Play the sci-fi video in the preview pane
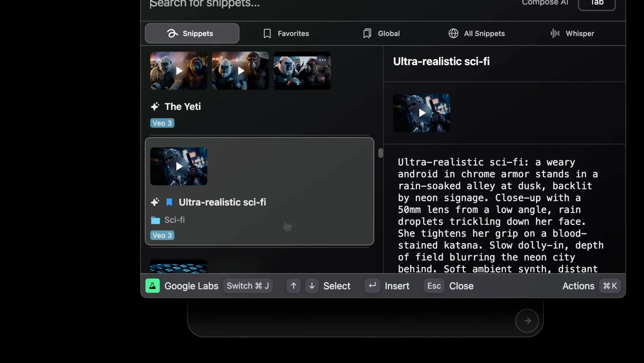 [421, 113]
